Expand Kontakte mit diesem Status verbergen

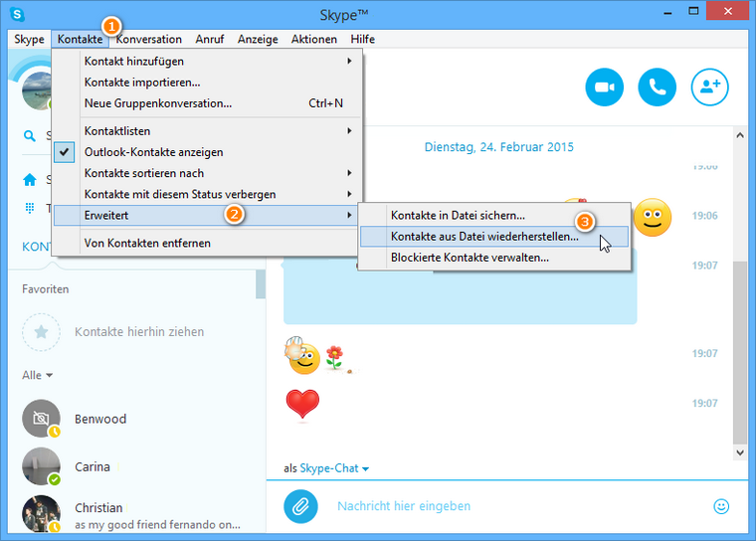click(207, 194)
